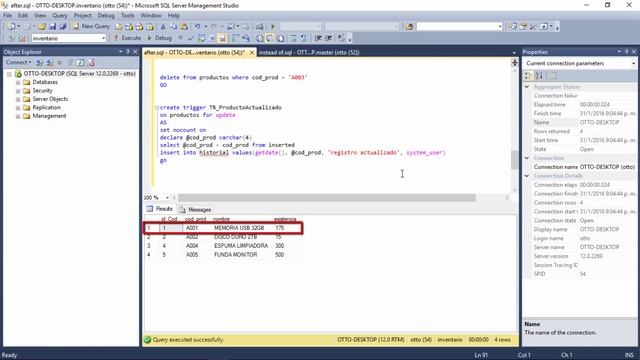Toggle Results to Text icon
This screenshot has height=360, width=640.
[259, 38]
